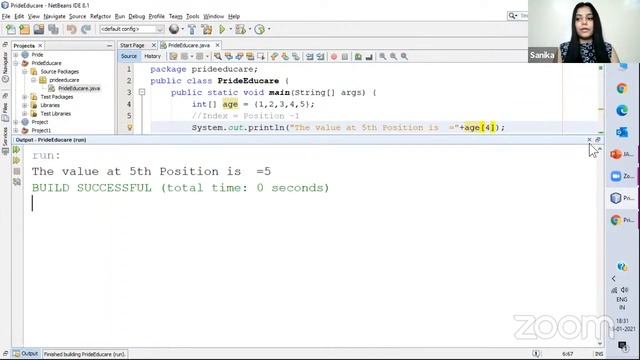
Task: Collapse the prideeducare package node
Action: [x=33, y=80]
